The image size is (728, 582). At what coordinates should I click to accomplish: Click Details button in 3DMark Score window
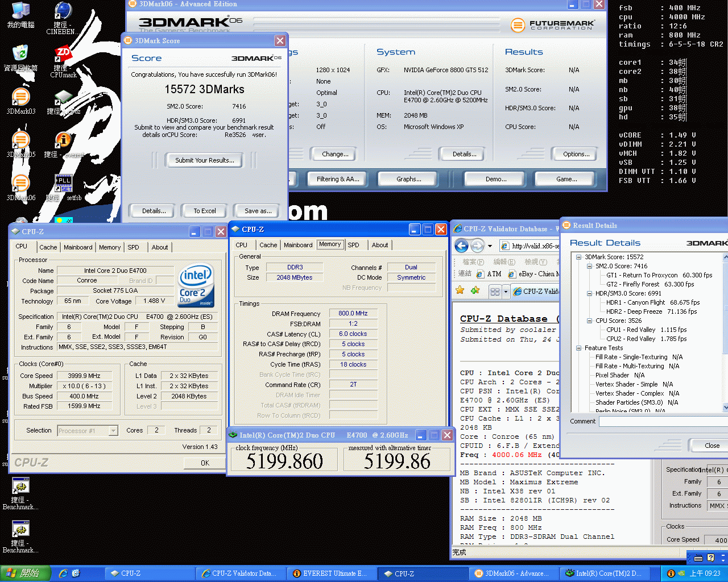pyautogui.click(x=154, y=211)
